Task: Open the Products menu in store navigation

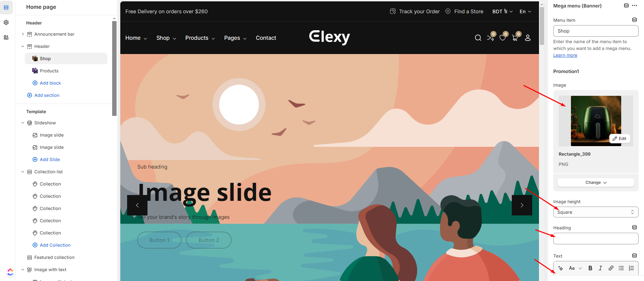Action: point(200,38)
